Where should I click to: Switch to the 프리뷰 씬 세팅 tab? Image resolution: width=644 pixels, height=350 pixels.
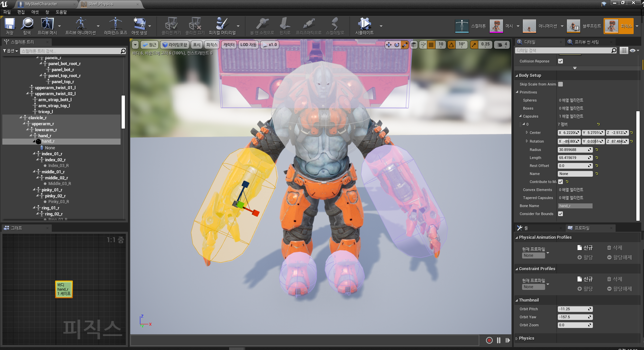coord(587,42)
